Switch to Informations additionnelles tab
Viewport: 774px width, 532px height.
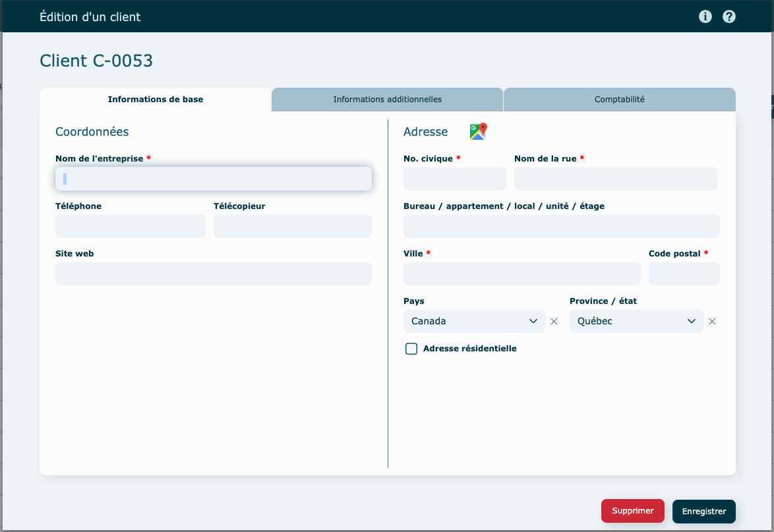pos(387,100)
